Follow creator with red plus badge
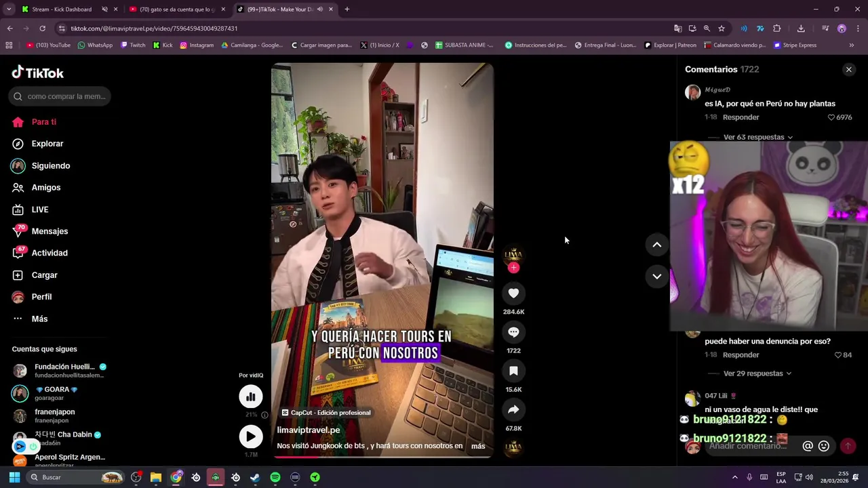868x488 pixels. [x=513, y=268]
